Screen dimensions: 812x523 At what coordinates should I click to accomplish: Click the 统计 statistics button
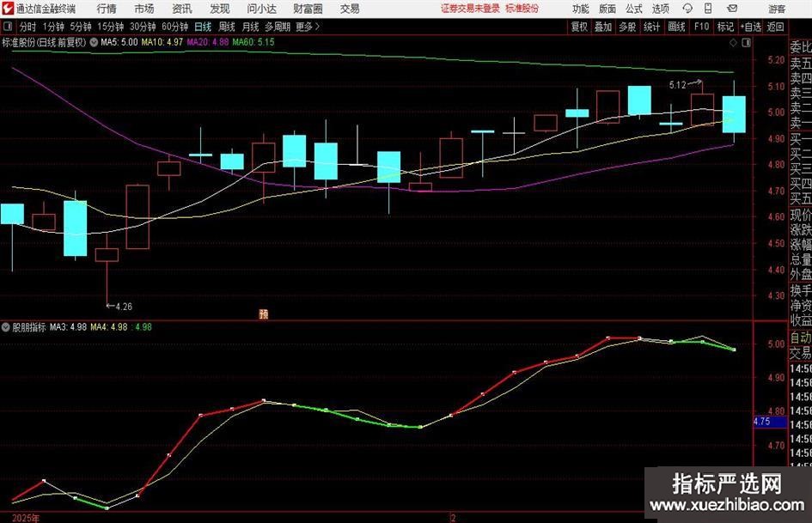[651, 27]
